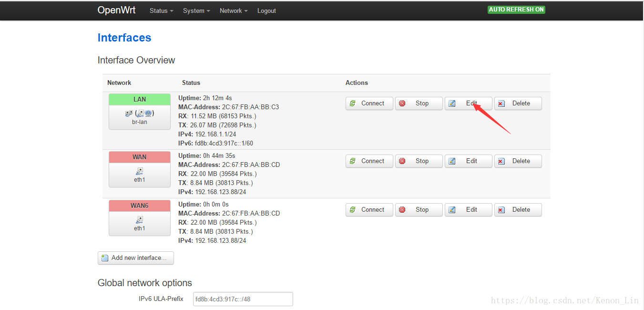Click the refresh icon on WAN Connect
Screen dimensions: 644x310
coord(353,161)
